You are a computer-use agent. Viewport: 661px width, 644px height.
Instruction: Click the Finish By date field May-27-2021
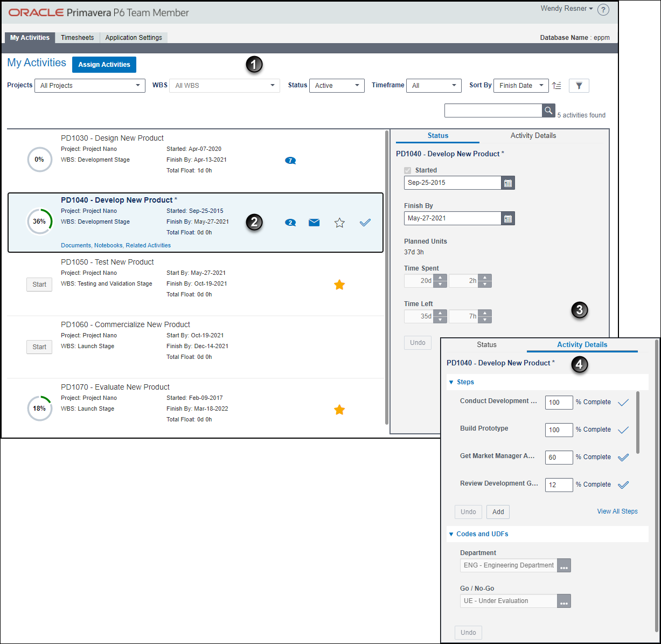point(453,218)
